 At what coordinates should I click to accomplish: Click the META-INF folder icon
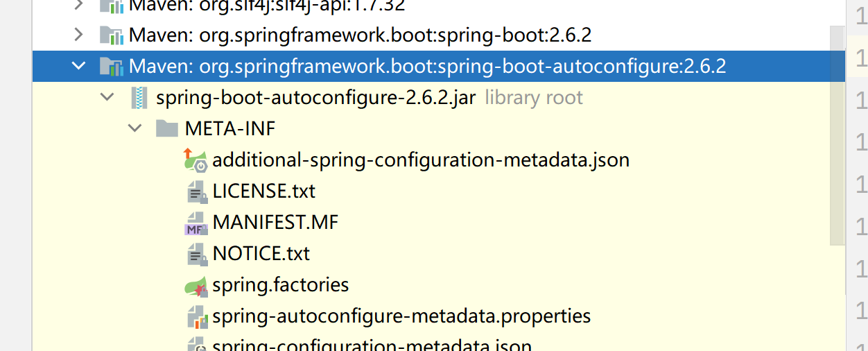pos(167,128)
